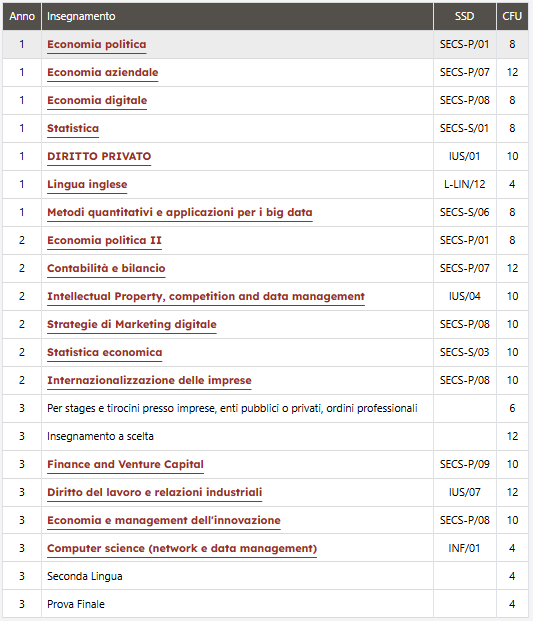533x621 pixels.
Task: Open the Contabilità e bilancio link
Action: click(106, 269)
